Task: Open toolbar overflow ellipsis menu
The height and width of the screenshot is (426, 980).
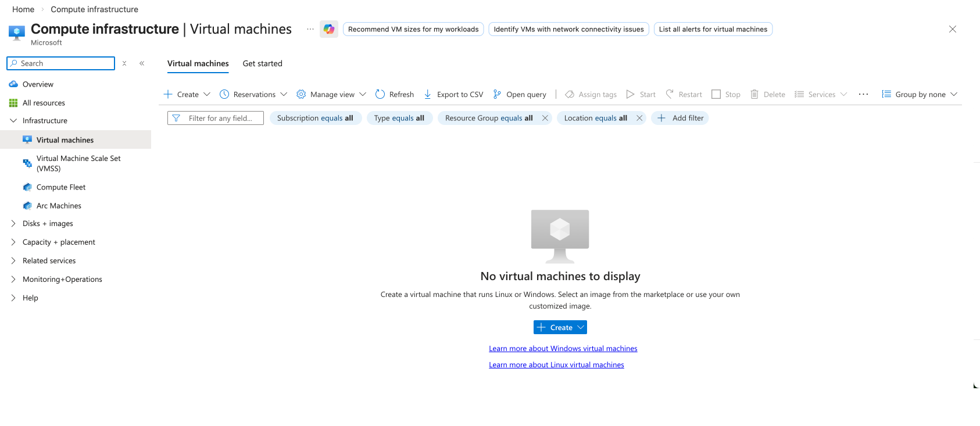Action: pos(864,94)
